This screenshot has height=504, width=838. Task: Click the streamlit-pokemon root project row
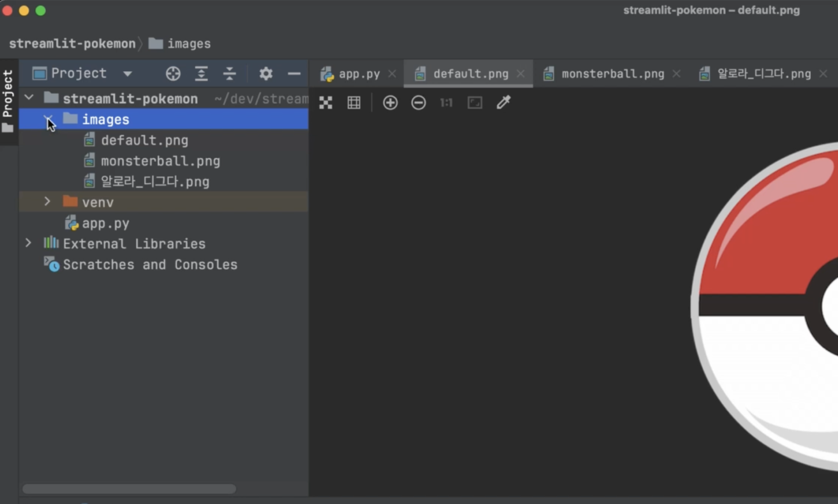click(x=164, y=98)
